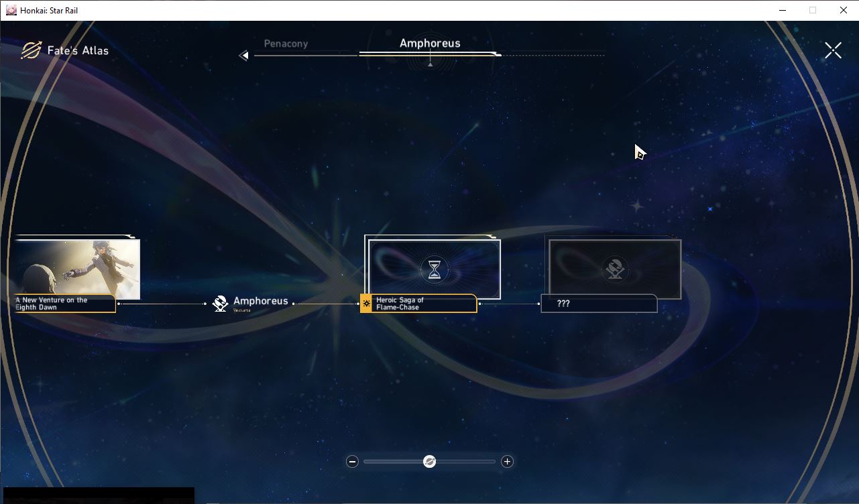This screenshot has height=504, width=859.
Task: Click the Amphoreus planet node icon
Action: pyautogui.click(x=220, y=304)
